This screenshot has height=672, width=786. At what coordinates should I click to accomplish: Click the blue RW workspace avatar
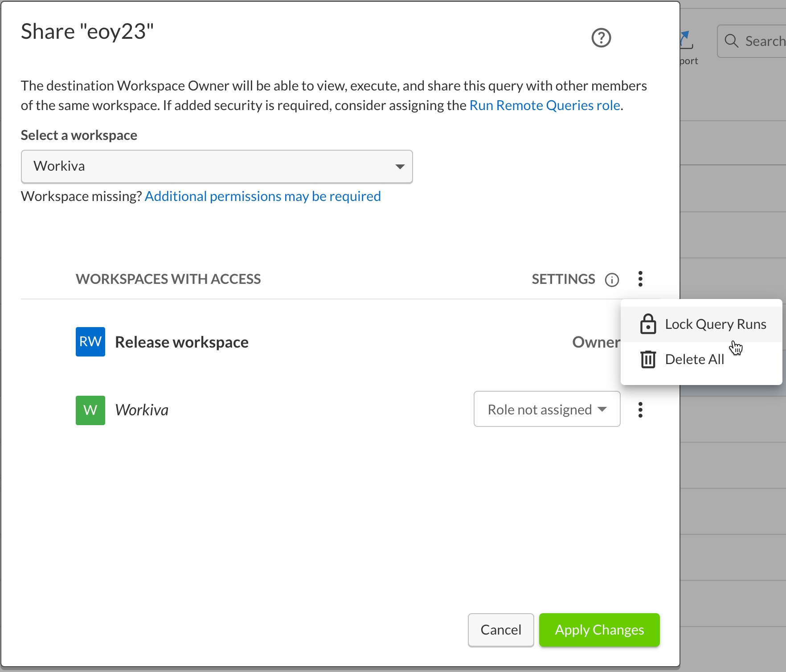point(90,342)
